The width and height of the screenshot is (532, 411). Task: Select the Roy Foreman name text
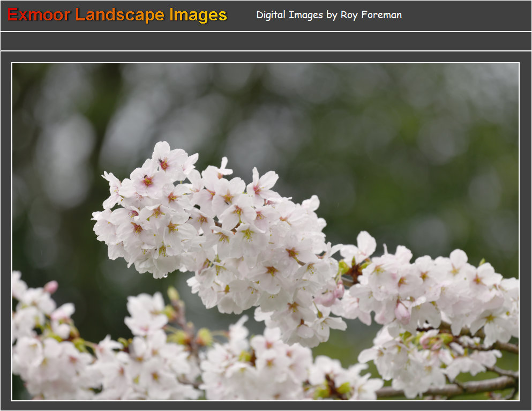[373, 15]
